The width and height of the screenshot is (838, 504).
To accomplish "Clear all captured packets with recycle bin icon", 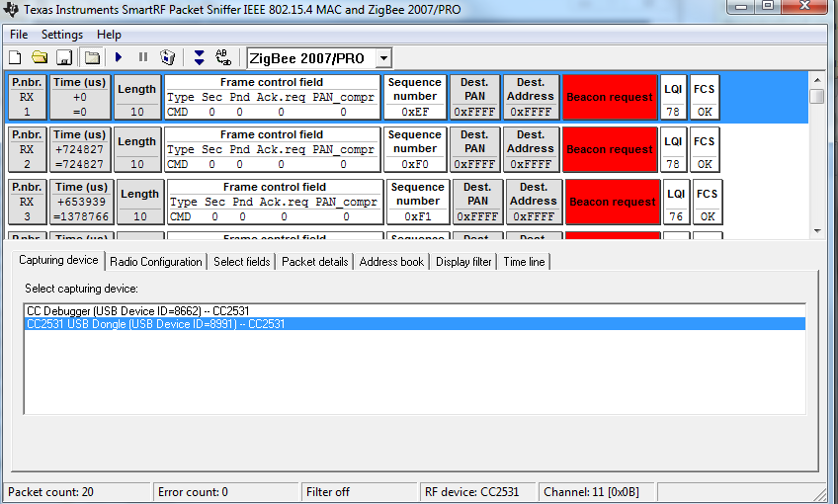I will pyautogui.click(x=168, y=57).
